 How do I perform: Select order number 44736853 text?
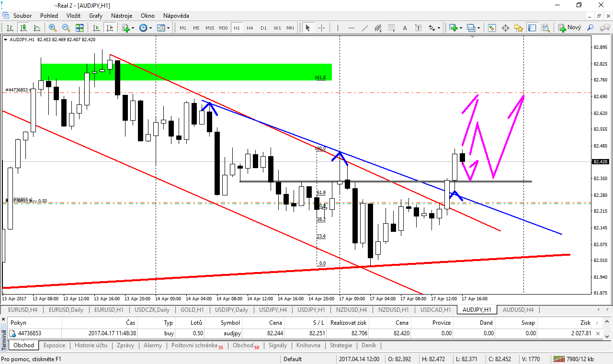[29, 333]
